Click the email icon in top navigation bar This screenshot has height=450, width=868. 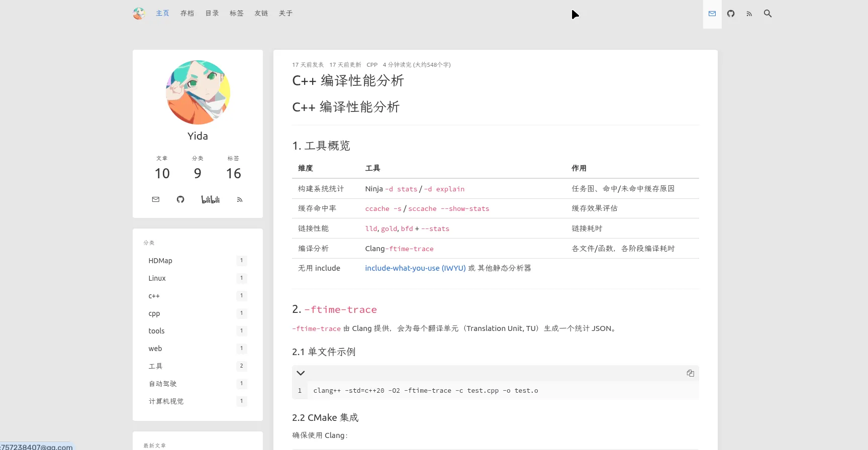click(x=712, y=14)
